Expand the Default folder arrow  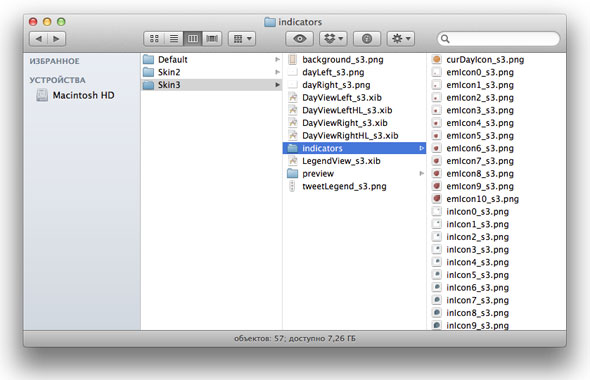pos(277,59)
